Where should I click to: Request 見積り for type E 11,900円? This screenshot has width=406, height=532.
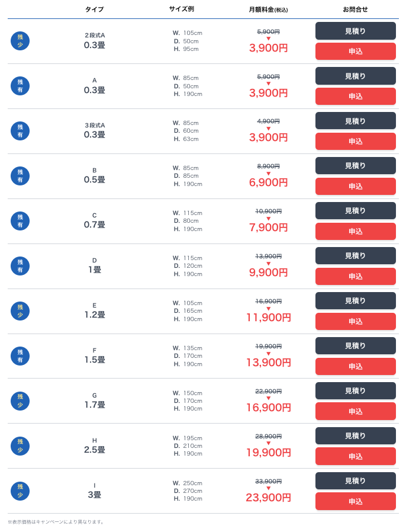(x=356, y=300)
